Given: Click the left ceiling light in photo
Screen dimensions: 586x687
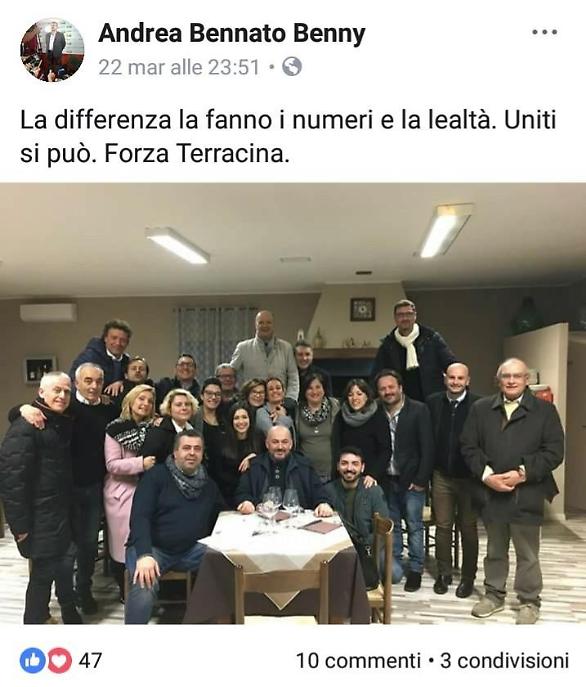Looking at the screenshot, I should tap(178, 244).
